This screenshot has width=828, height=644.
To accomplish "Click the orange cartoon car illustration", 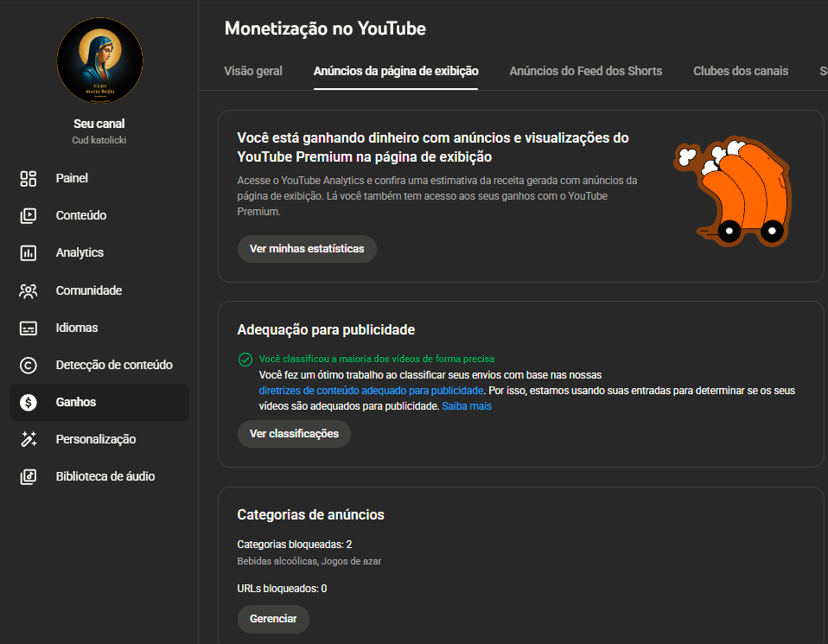I will pos(732,191).
